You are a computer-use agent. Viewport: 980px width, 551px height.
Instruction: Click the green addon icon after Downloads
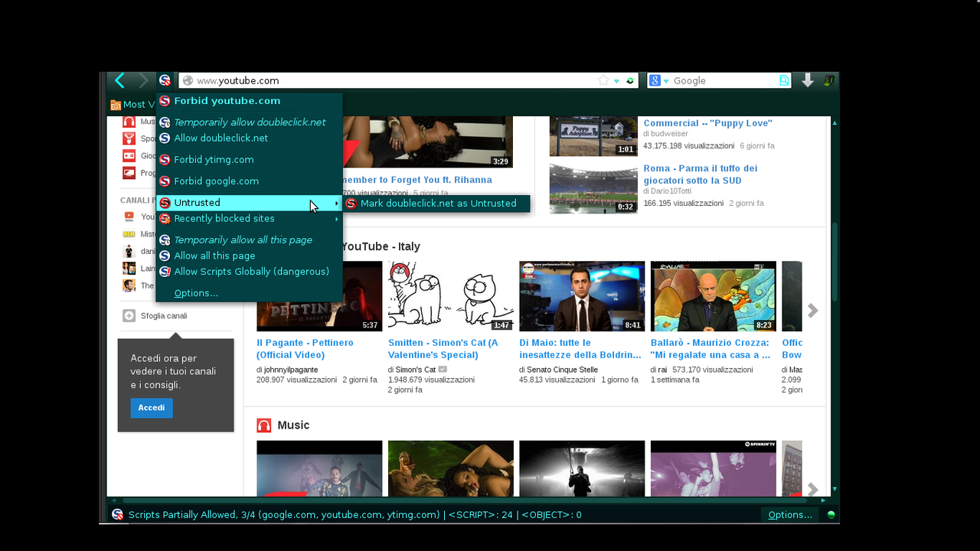coord(828,80)
